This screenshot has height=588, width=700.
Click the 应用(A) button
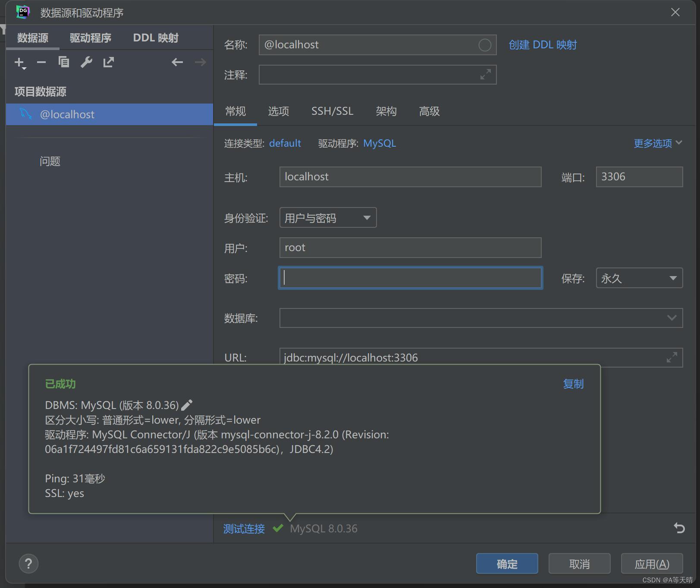tap(652, 563)
